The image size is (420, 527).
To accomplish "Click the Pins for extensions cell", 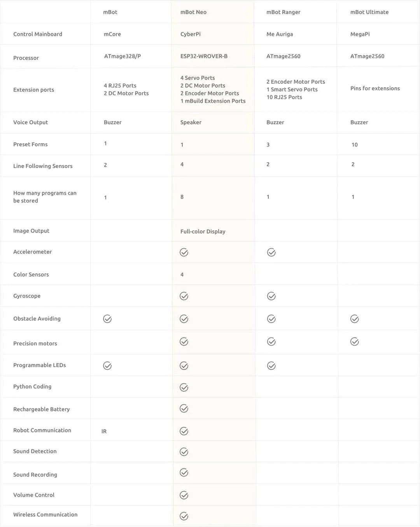I will click(375, 89).
